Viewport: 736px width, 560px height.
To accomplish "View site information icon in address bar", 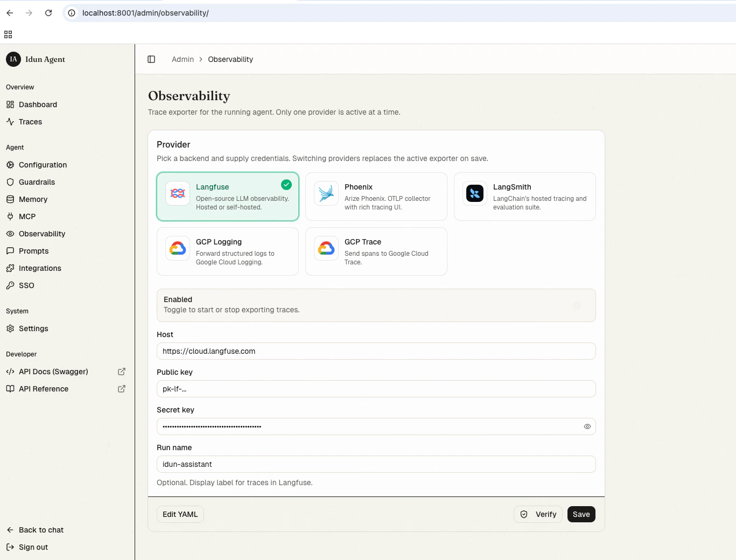I will tap(72, 13).
